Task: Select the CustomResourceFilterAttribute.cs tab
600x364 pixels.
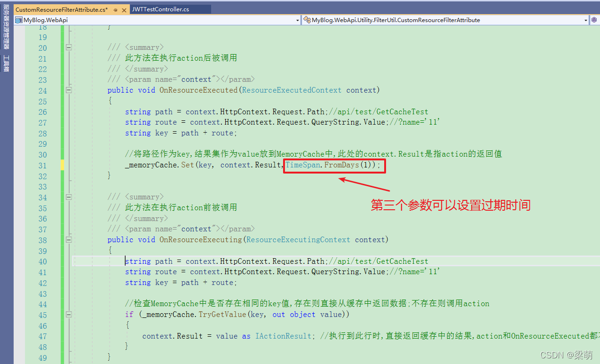Action: click(61, 8)
